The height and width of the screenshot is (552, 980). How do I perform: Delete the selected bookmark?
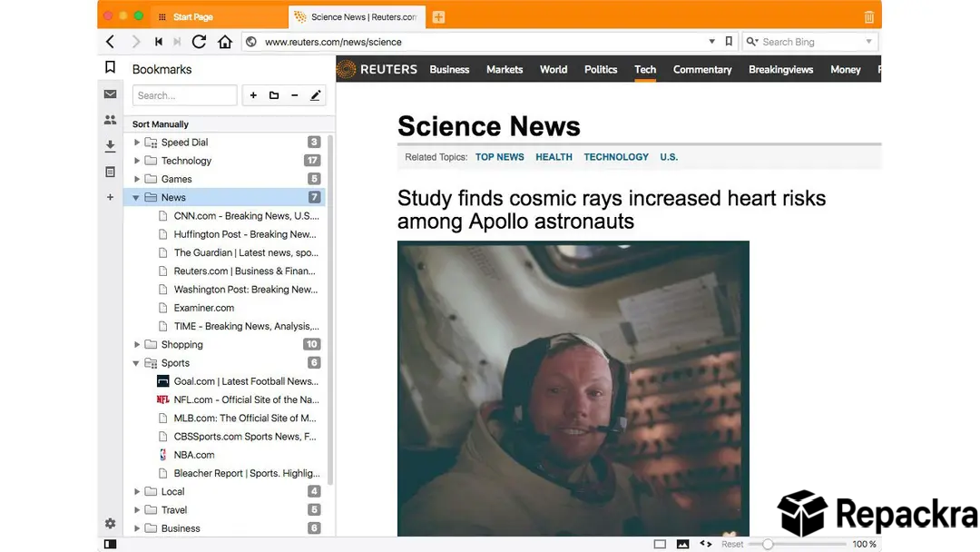pyautogui.click(x=294, y=95)
